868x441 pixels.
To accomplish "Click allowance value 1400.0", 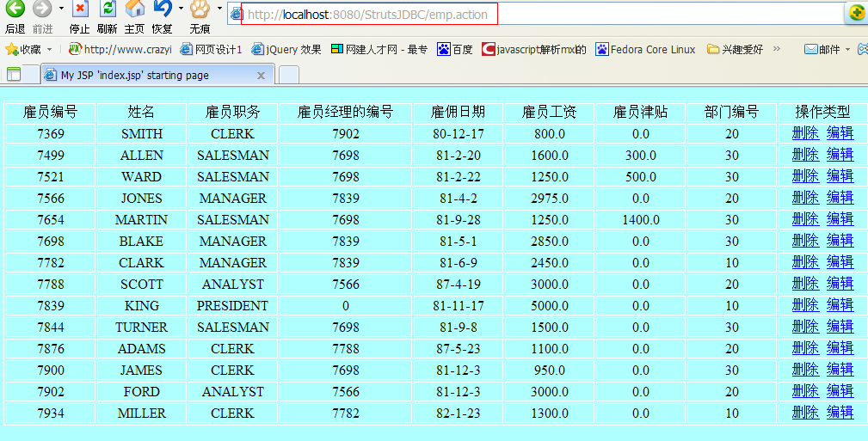I will [641, 220].
